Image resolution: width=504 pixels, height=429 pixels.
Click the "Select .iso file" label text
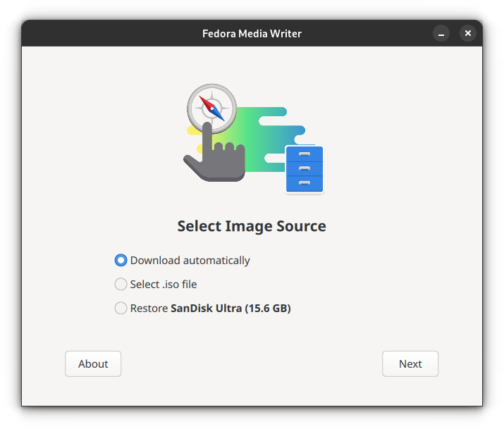click(x=164, y=285)
